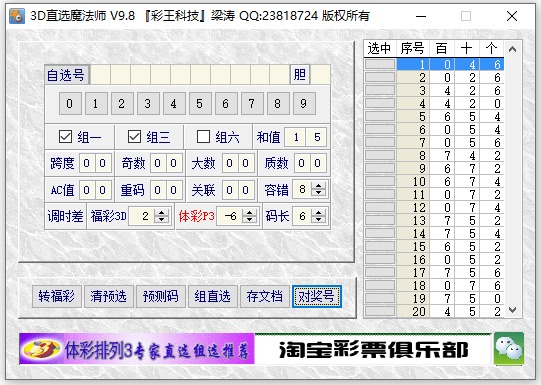Enable the 组六 checkbox

pos(203,137)
